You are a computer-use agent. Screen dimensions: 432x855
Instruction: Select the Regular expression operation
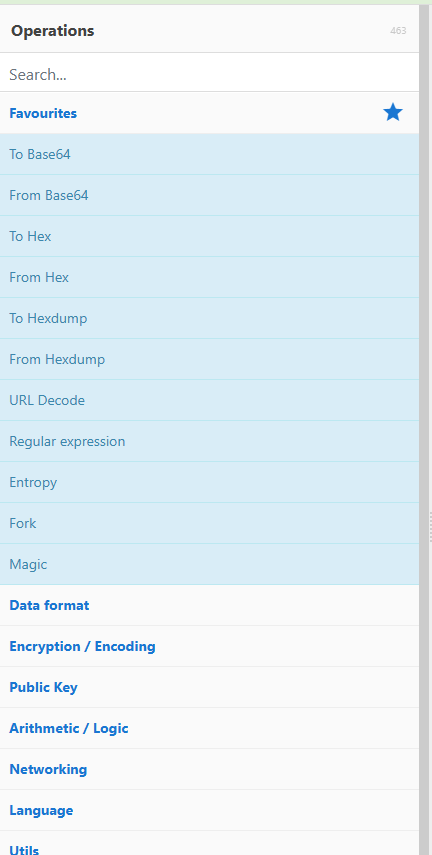pyautogui.click(x=209, y=441)
